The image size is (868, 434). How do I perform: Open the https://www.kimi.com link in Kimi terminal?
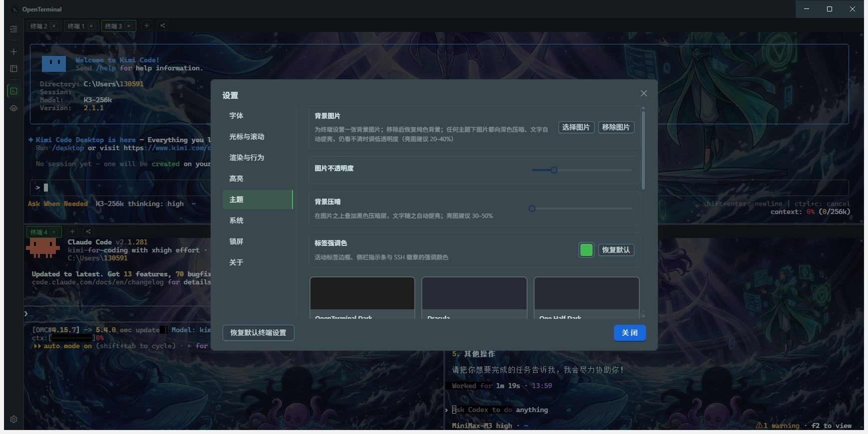coord(167,148)
